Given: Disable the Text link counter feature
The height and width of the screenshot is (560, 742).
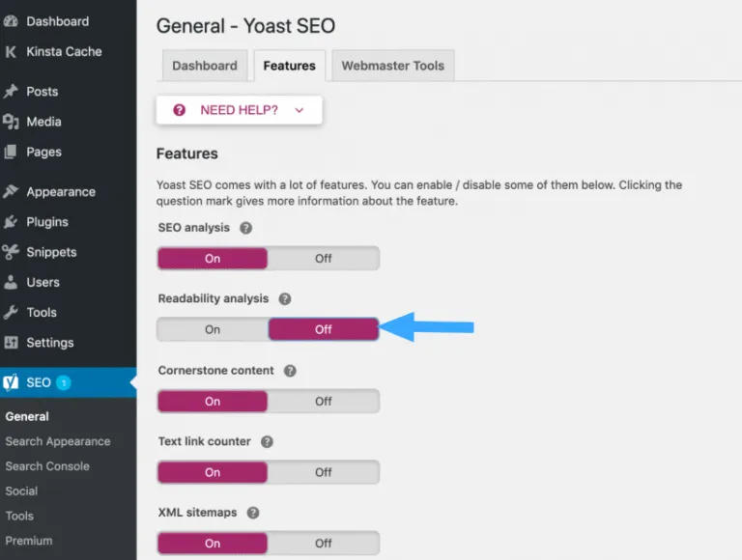Looking at the screenshot, I should pyautogui.click(x=323, y=472).
